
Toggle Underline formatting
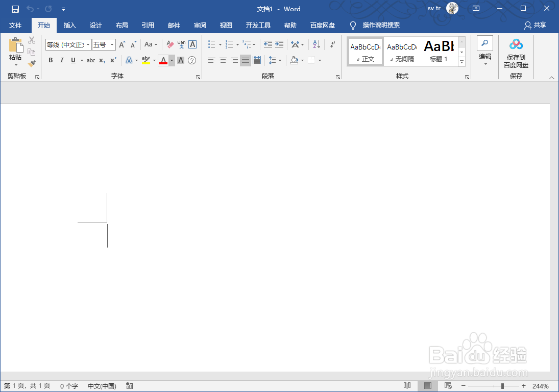click(x=73, y=60)
